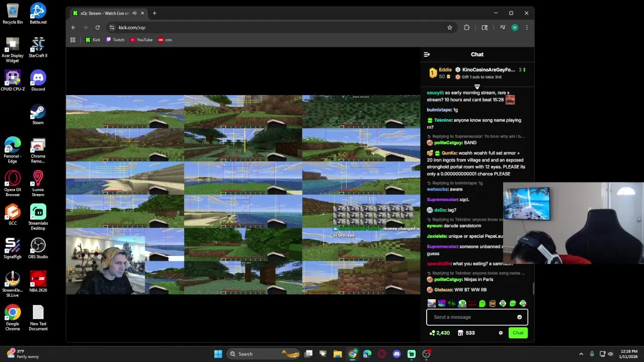Screen dimensions: 644x362
Task: Open the shop icon showing 533
Action: [x=466, y=333]
